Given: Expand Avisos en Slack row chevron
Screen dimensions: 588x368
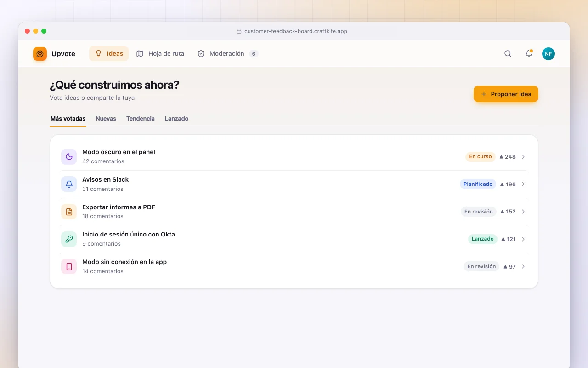Looking at the screenshot, I should tap(523, 184).
